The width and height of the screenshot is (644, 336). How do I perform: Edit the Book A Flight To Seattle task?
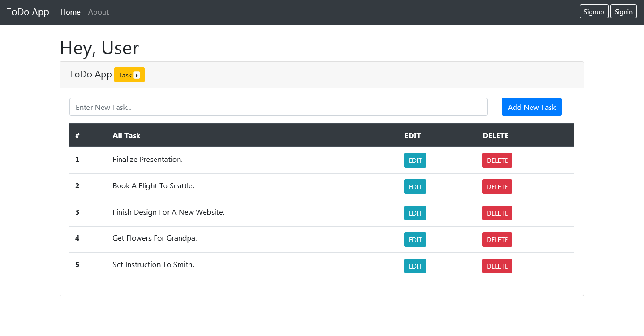(x=415, y=187)
